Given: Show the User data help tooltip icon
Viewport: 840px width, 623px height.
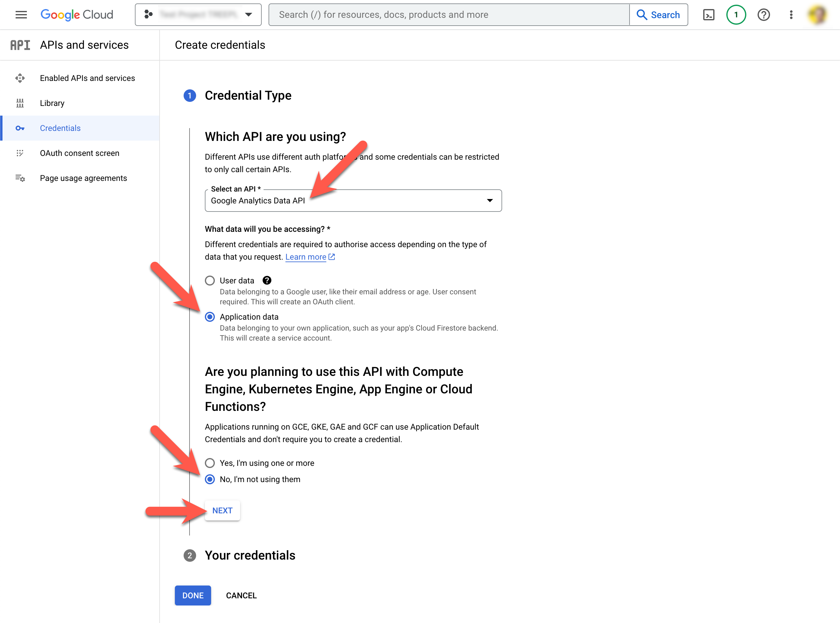Looking at the screenshot, I should [267, 281].
